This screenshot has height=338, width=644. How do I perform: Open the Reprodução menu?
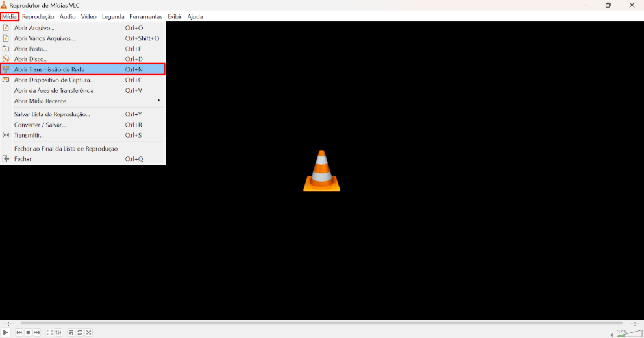coord(38,16)
